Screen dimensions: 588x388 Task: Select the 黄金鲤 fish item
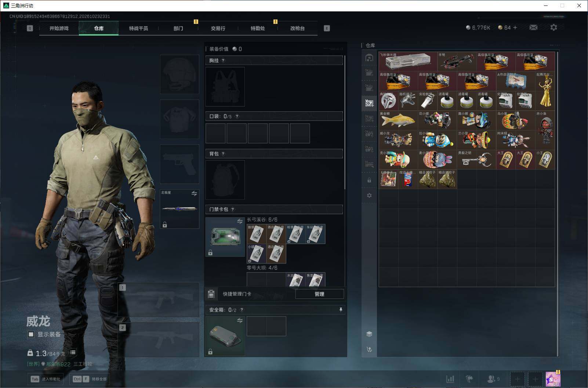point(398,120)
